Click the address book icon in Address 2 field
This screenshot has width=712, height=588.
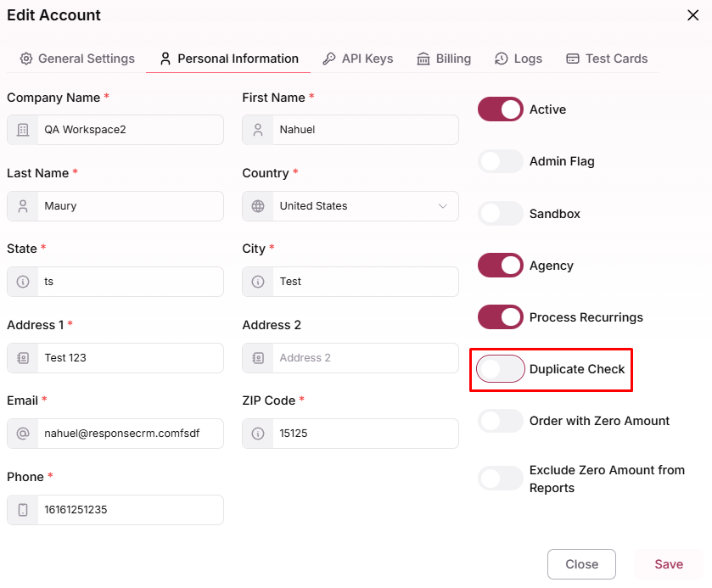point(258,358)
